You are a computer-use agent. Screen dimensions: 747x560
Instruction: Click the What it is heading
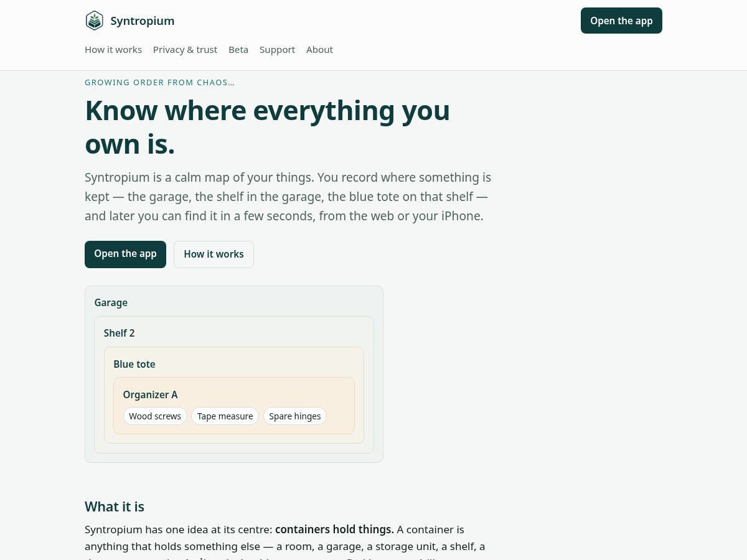(115, 506)
